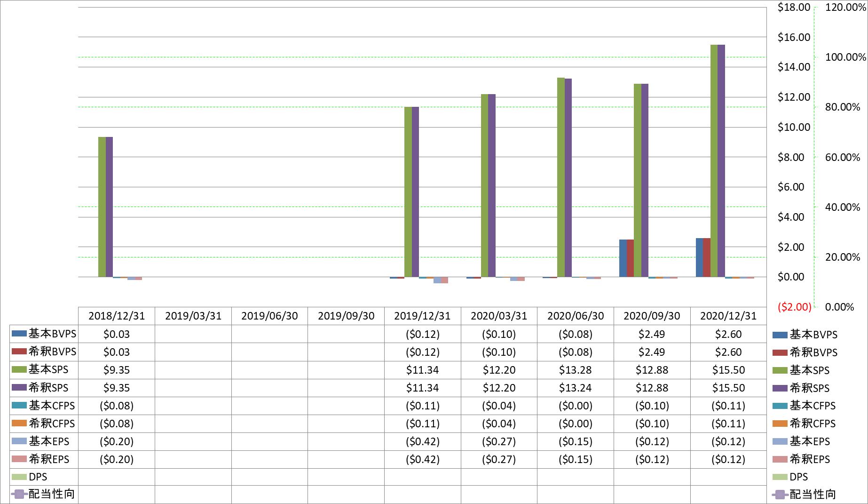Viewport: 868px width, 504px height.
Task: Click the $18.00 primary axis label
Action: (x=794, y=7)
